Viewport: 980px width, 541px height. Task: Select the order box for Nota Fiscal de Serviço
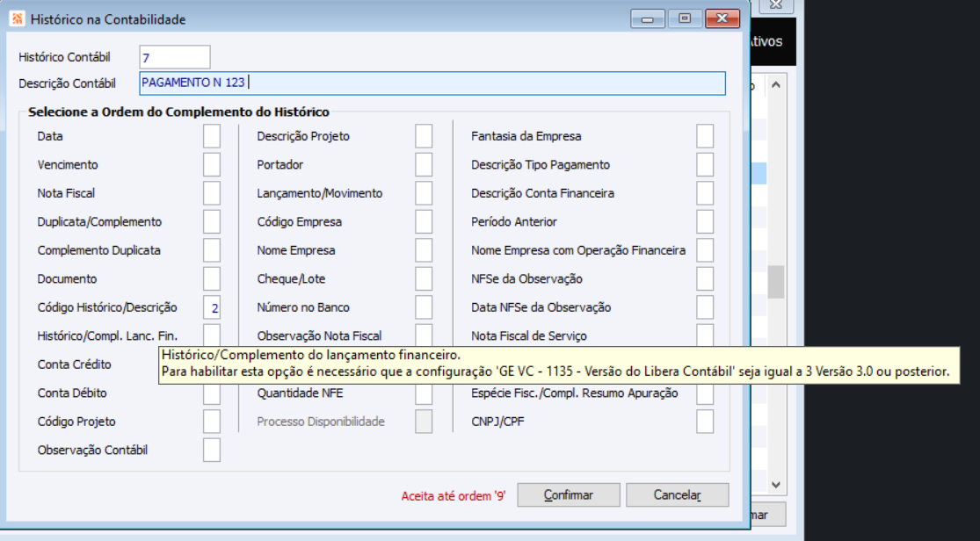pyautogui.click(x=705, y=335)
